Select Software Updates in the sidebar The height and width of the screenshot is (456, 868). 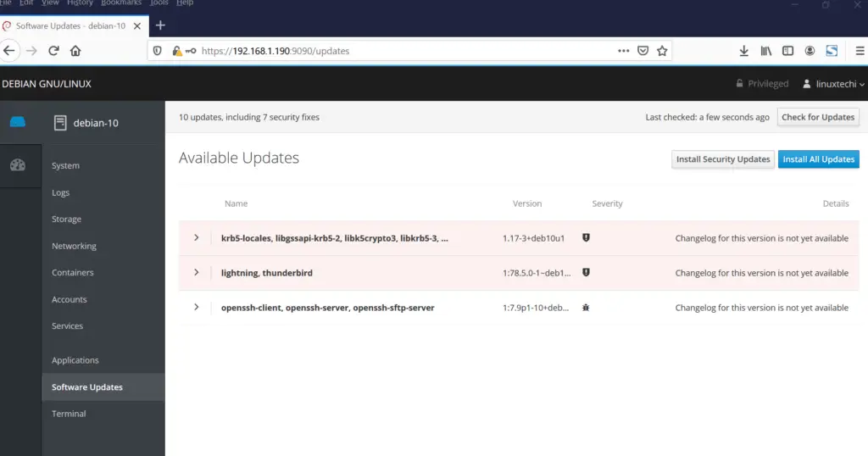pos(103,386)
